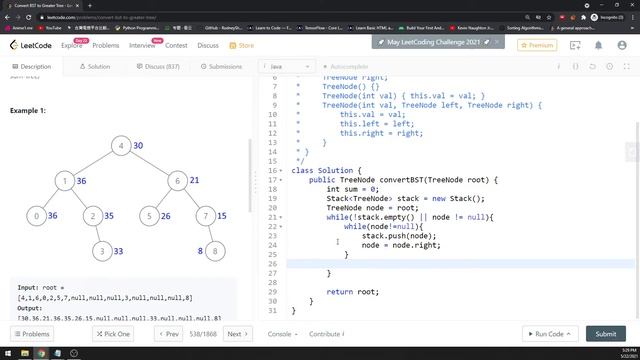Collapse code fold at line 21
Viewport: 640px width, 360px height.
[x=281, y=217]
